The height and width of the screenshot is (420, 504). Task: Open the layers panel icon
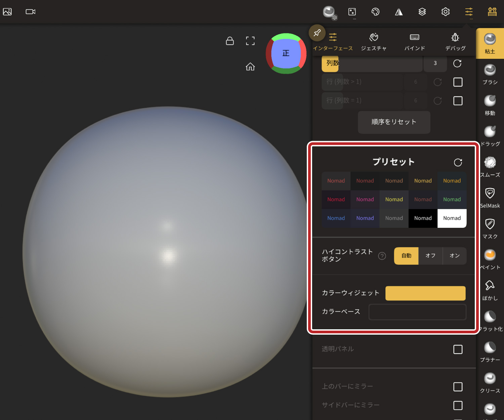coord(422,12)
